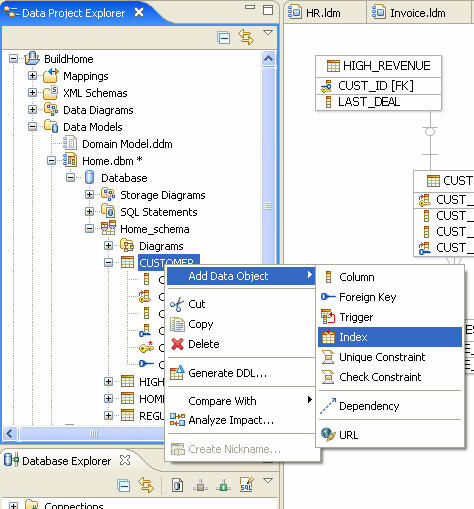Select Diagrams item under Home_schema
This screenshot has height=509, width=474.
pos(161,246)
